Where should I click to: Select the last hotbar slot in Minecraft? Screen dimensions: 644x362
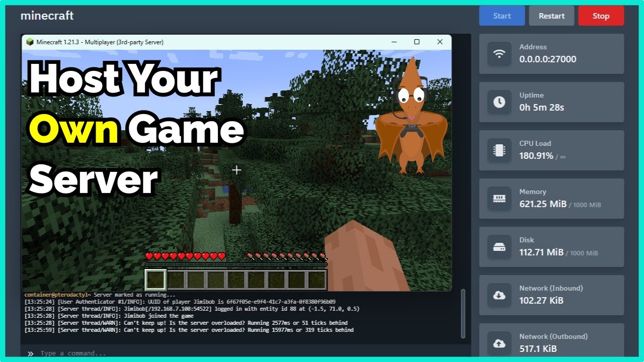point(317,280)
